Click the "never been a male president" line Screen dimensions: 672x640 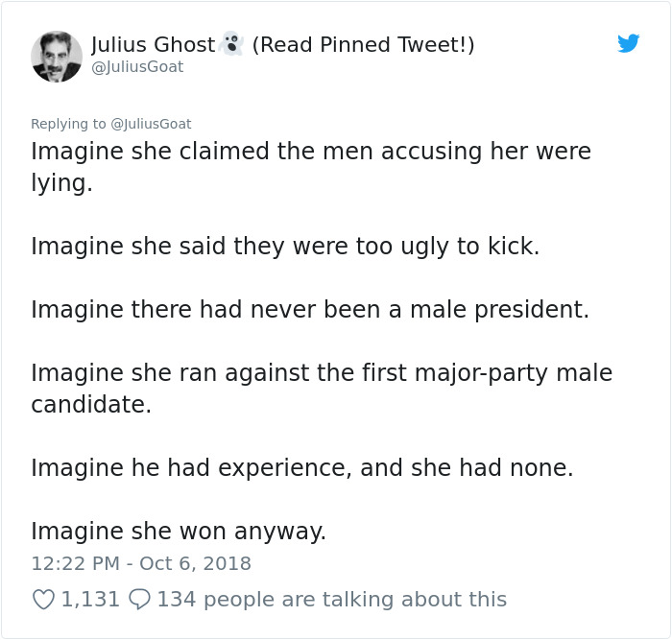[309, 309]
